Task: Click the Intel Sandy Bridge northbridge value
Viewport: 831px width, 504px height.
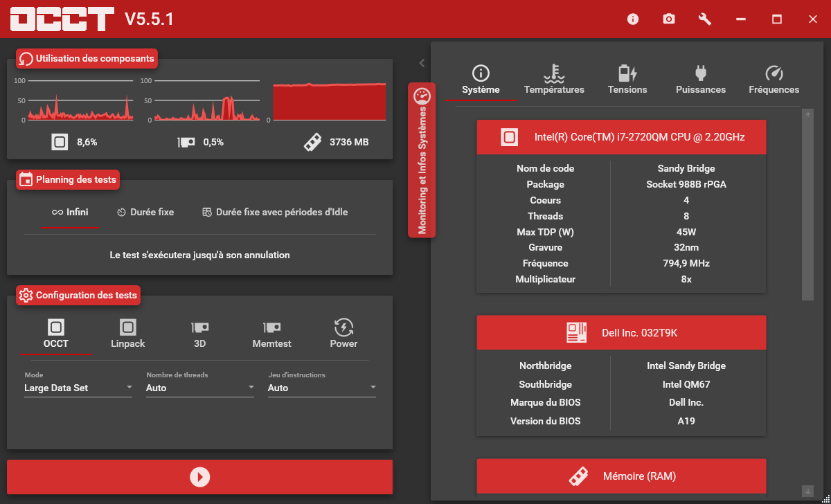Action: point(686,366)
